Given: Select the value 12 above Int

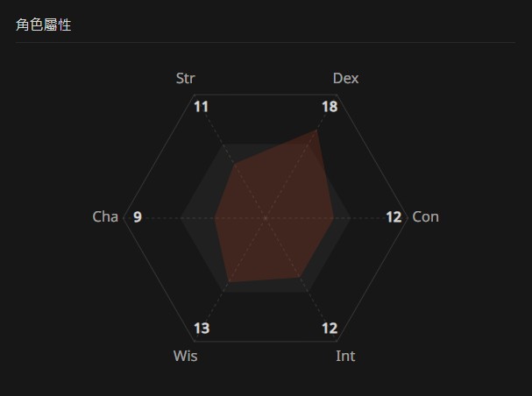Looking at the screenshot, I should point(330,329).
